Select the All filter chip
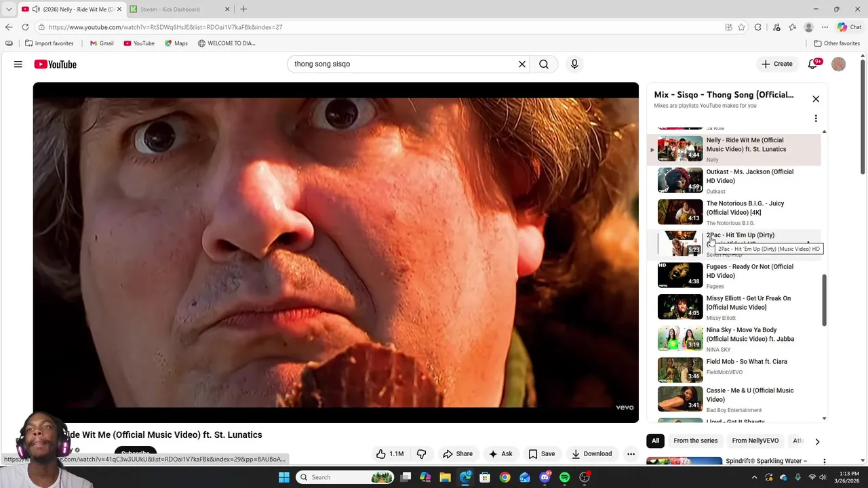The image size is (868, 488). point(656,441)
